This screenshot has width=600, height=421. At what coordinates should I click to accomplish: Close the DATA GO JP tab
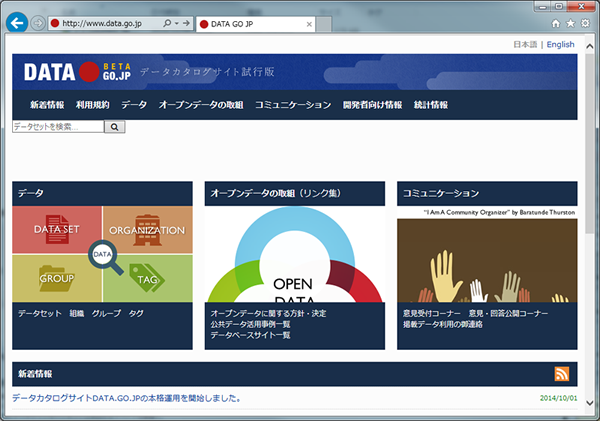click(309, 24)
